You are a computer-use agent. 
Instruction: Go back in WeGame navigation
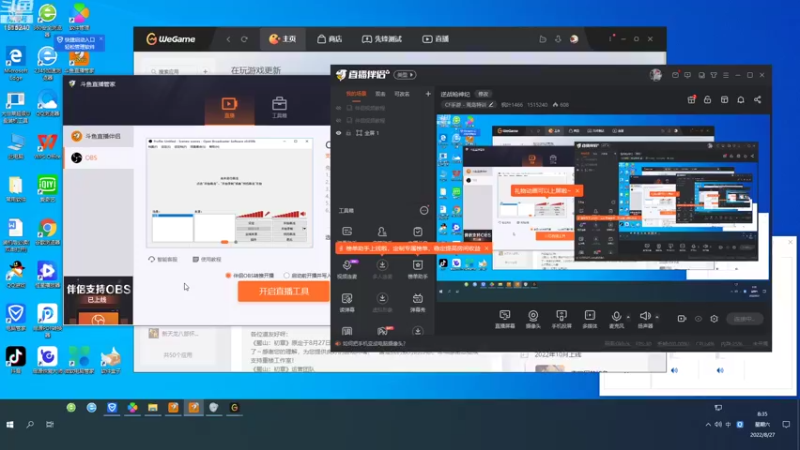(x=229, y=39)
